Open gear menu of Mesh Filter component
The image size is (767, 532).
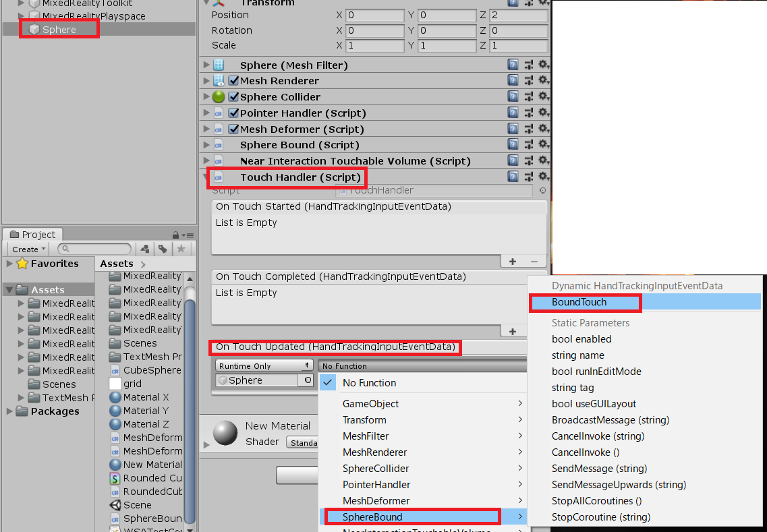click(x=544, y=65)
